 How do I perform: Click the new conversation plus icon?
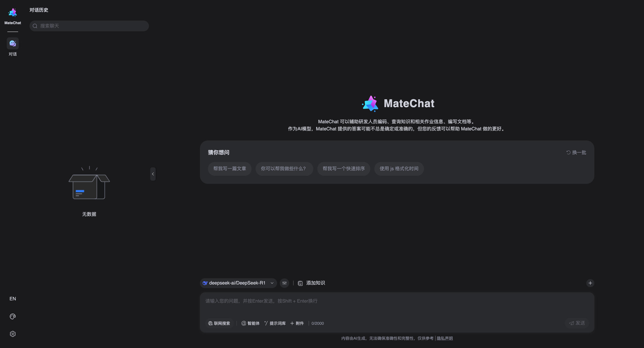590,283
